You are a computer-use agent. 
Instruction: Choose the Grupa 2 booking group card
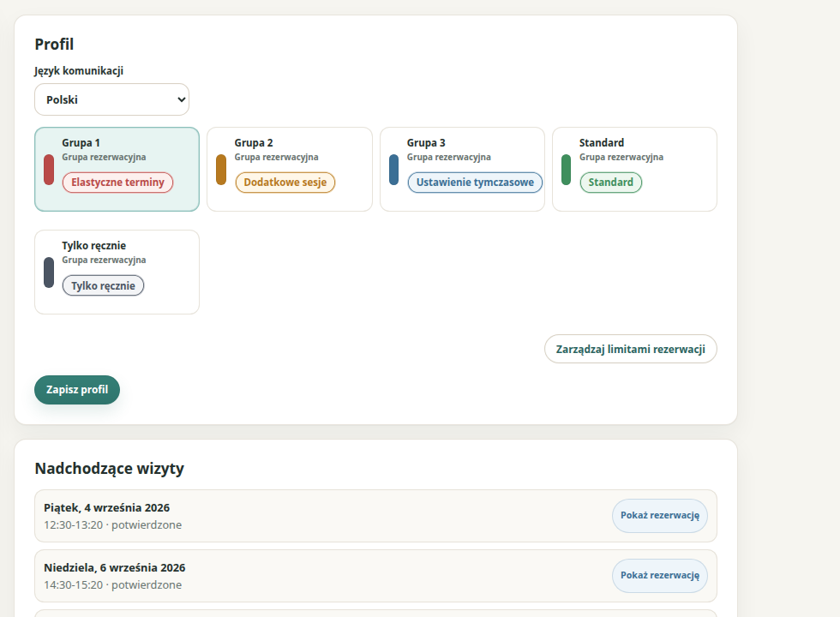[290, 170]
